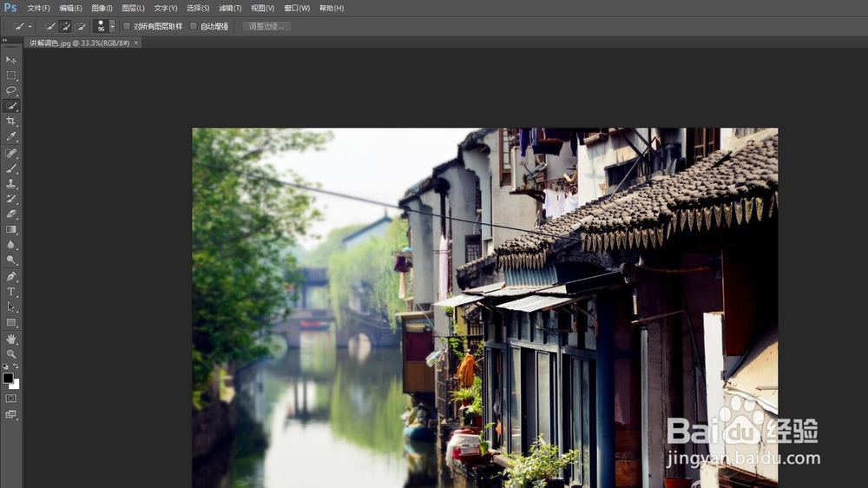The height and width of the screenshot is (488, 868).
Task: Open the brush size picker dropdown arrow
Action: (x=112, y=26)
